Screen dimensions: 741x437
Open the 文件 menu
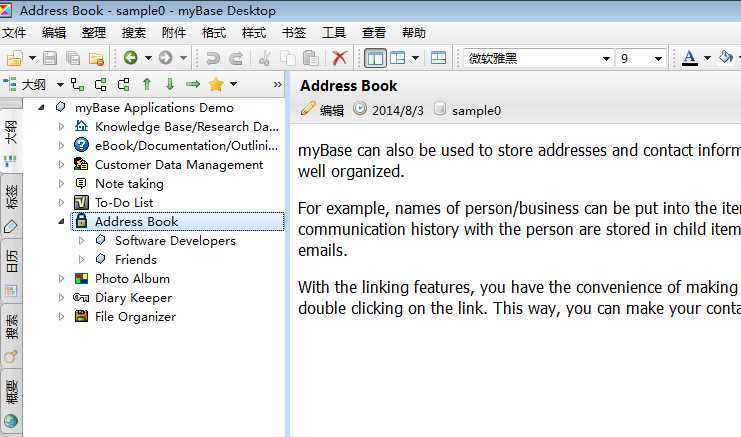click(14, 33)
